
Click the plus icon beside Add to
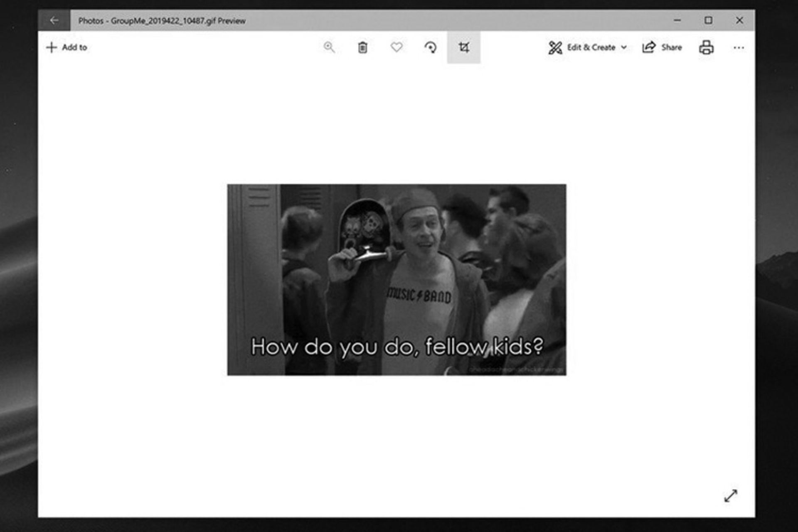[x=51, y=47]
